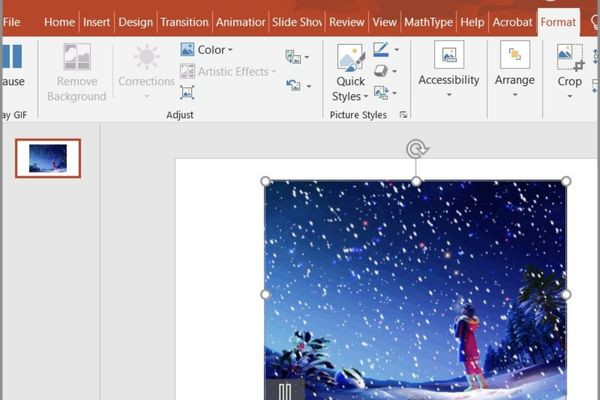The image size is (600, 400).
Task: Open the Slide Show tab
Action: (x=297, y=22)
